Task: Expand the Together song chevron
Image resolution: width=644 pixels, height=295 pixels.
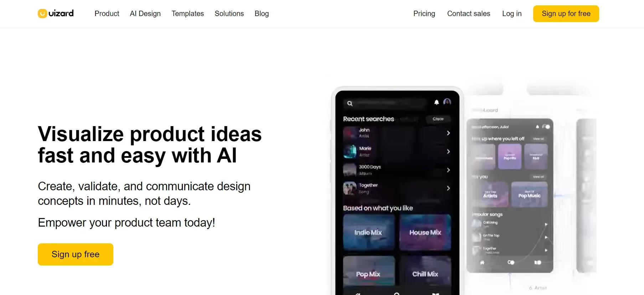Action: [448, 188]
